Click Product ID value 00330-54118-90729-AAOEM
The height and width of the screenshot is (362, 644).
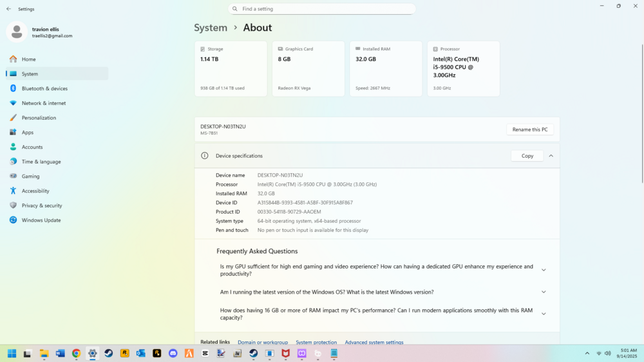pyautogui.click(x=289, y=212)
